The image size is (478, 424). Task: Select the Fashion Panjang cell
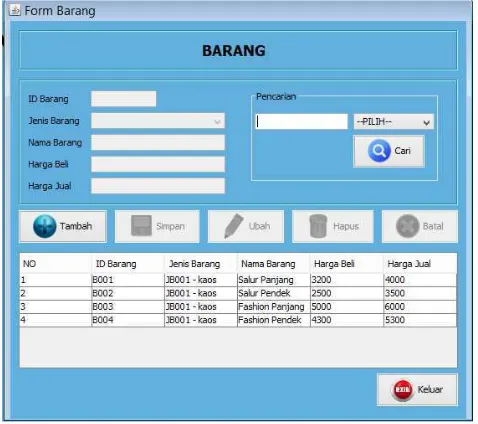pos(274,307)
